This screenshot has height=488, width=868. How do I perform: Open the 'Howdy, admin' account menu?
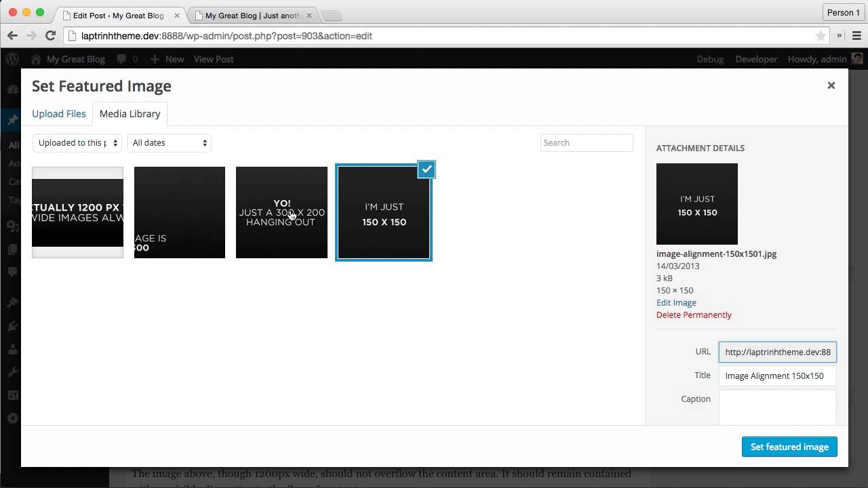click(x=825, y=59)
